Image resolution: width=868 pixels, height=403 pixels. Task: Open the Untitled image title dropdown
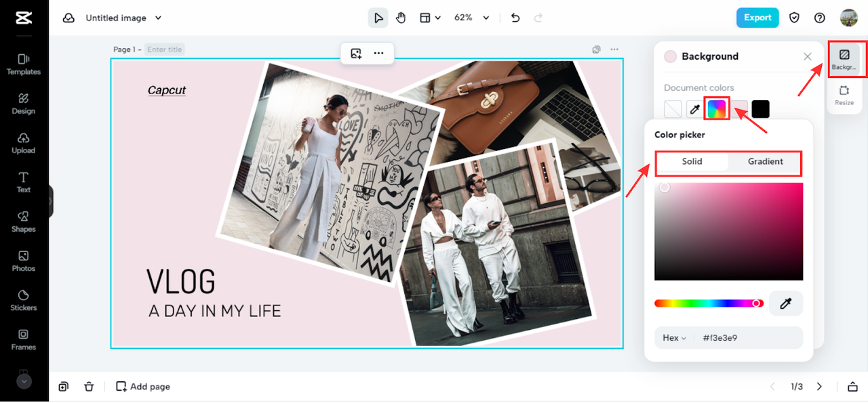[124, 18]
